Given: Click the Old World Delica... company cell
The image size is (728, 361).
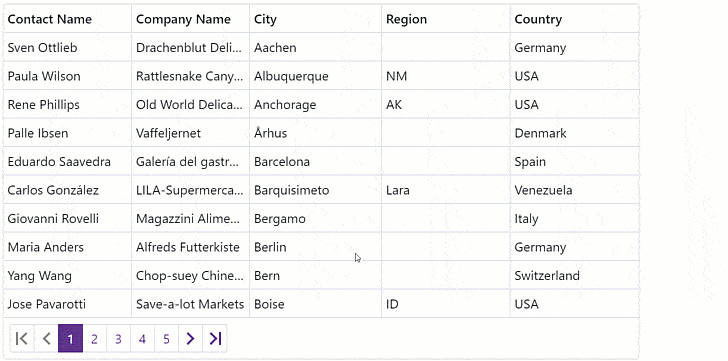Looking at the screenshot, I should click(190, 104).
